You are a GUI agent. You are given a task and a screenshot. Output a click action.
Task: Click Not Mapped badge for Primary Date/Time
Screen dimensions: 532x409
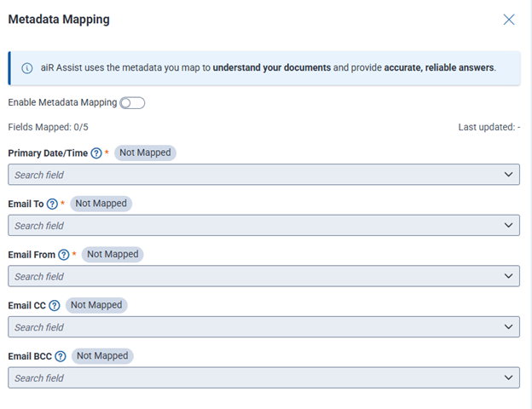click(145, 153)
